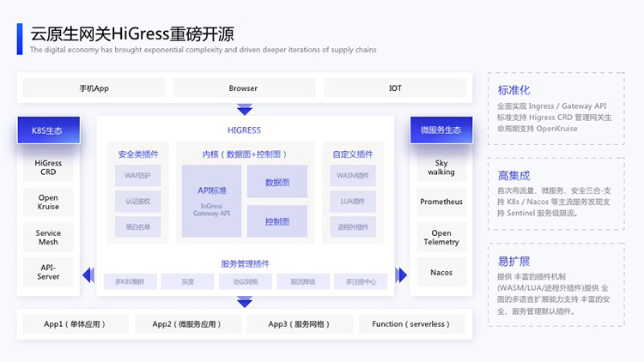
Task: Click the slide title 云原生网关HiGress重磅开源
Action: (x=132, y=33)
